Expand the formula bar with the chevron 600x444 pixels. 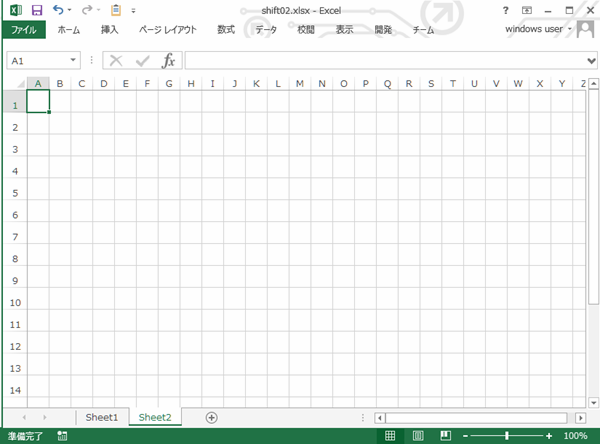click(589, 61)
